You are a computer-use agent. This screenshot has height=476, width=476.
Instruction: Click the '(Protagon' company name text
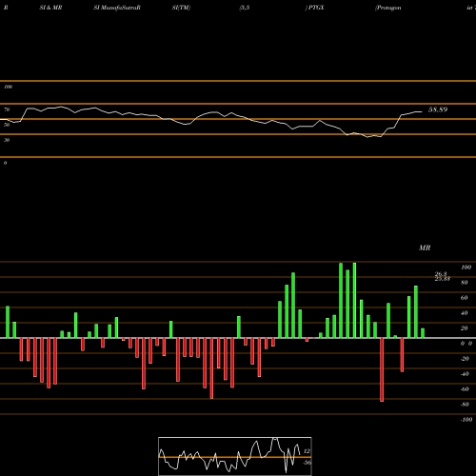pyautogui.click(x=387, y=8)
